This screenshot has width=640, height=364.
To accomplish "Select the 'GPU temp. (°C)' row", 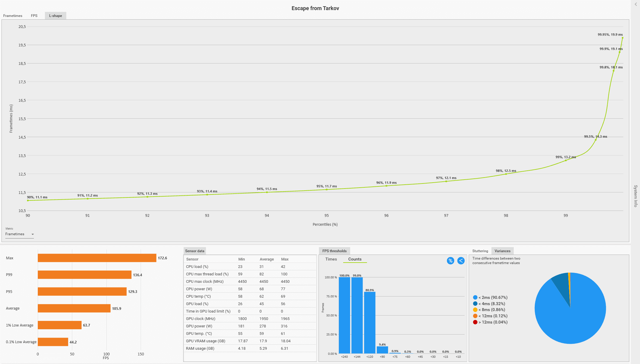I will tap(250, 334).
